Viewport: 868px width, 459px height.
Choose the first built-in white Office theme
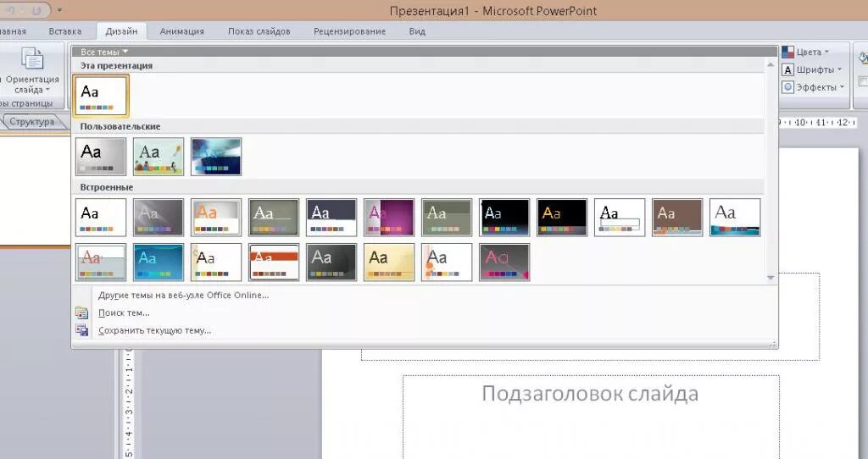[101, 218]
